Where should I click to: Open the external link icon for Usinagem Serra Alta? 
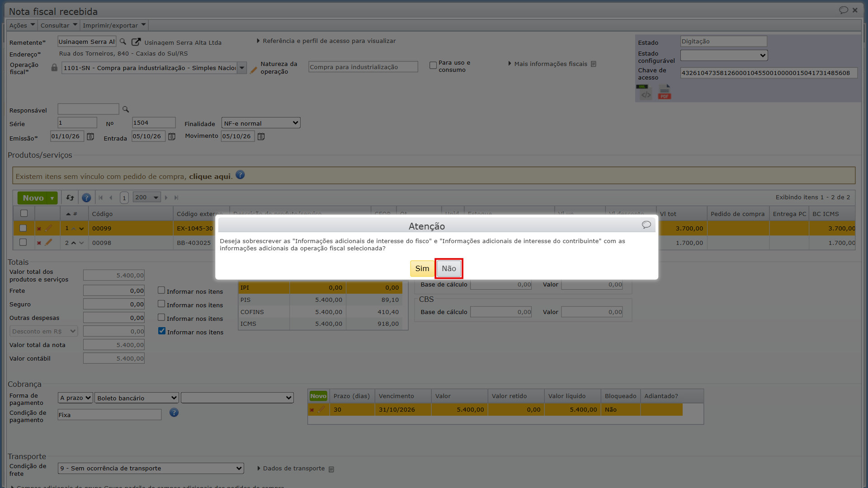[x=136, y=42]
